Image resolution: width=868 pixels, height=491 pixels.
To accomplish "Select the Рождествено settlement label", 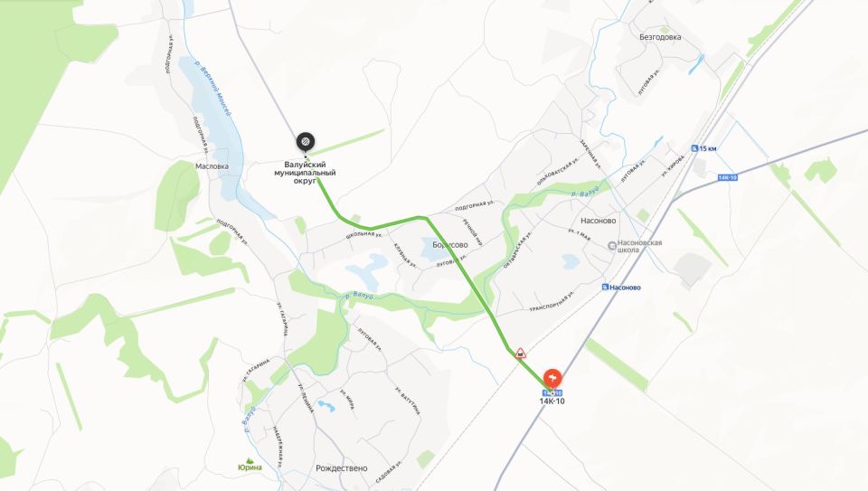I will click(342, 468).
